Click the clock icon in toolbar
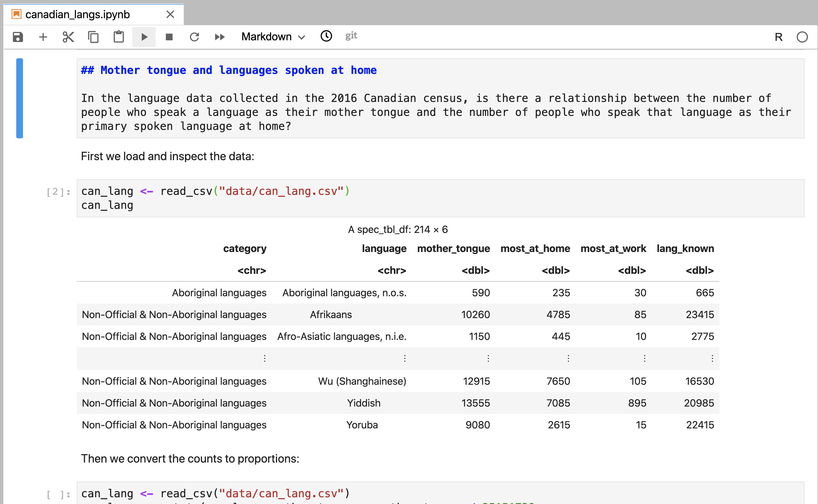818x504 pixels. 326,36
